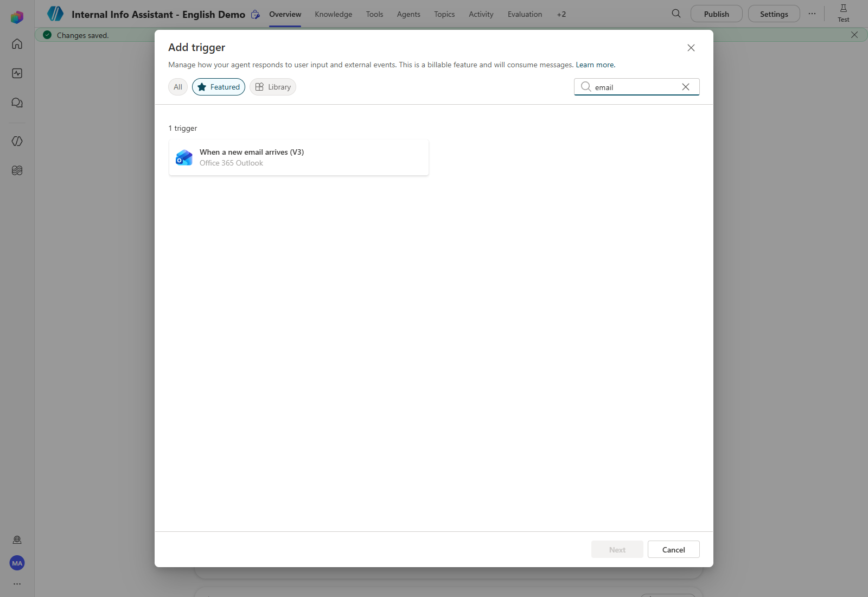The image size is (868, 597).
Task: Open the sidebar ellipsis more menu
Action: [x=17, y=584]
